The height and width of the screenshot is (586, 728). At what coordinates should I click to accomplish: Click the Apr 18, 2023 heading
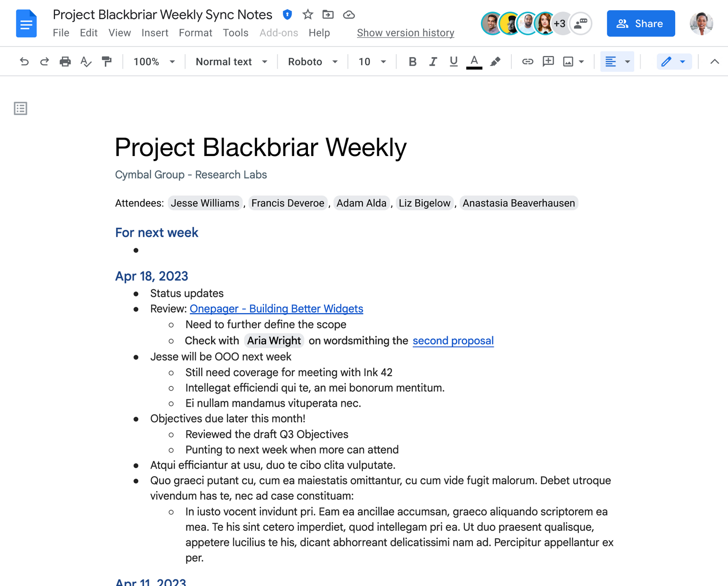(x=151, y=276)
